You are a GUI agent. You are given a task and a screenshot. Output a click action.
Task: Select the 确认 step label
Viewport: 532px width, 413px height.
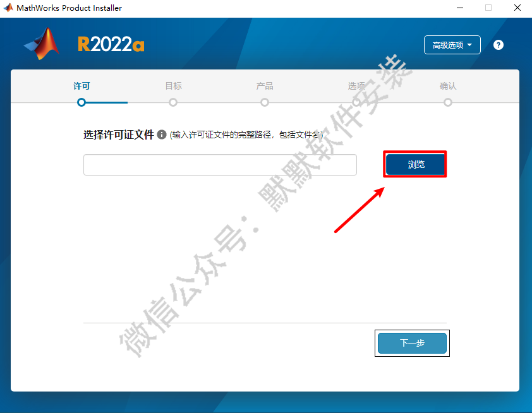(x=448, y=86)
